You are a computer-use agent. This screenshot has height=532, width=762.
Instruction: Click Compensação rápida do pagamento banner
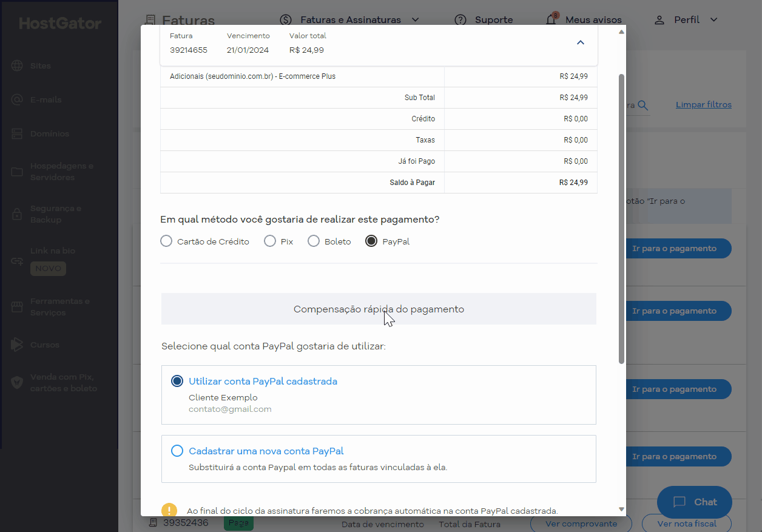[x=379, y=309]
